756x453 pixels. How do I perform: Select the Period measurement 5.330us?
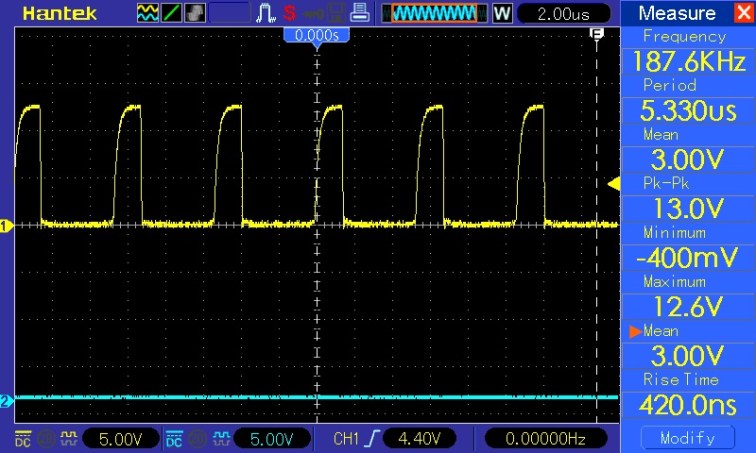tap(688, 110)
